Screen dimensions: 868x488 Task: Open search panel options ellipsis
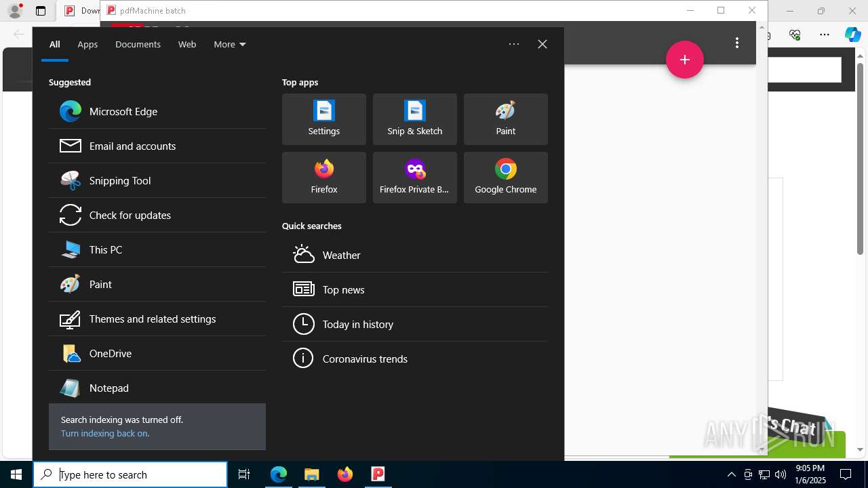click(514, 44)
